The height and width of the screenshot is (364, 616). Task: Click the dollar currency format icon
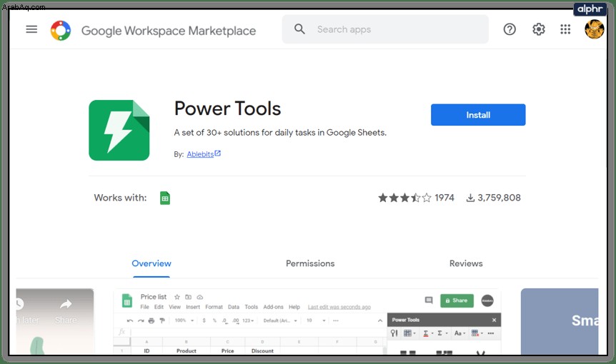[204, 320]
